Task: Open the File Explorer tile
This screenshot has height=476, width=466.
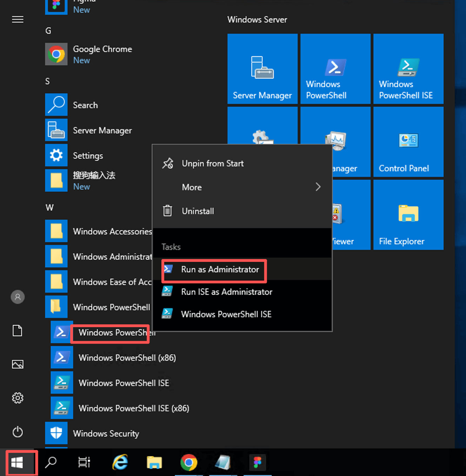Action: click(408, 215)
